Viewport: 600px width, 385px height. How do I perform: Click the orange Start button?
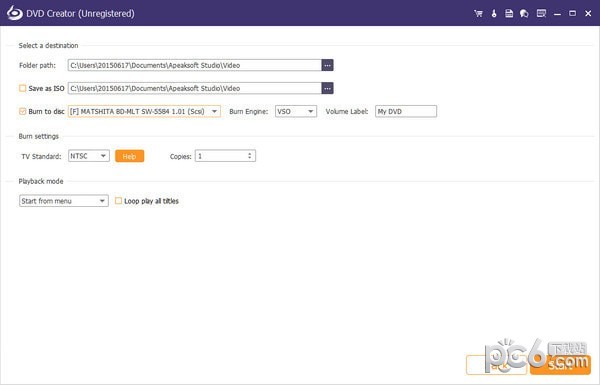(560, 365)
